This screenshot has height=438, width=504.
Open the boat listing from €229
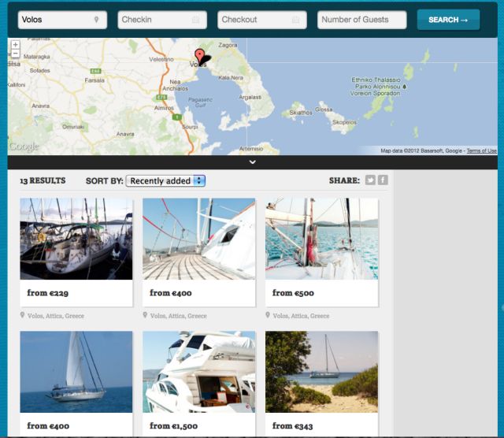point(76,239)
